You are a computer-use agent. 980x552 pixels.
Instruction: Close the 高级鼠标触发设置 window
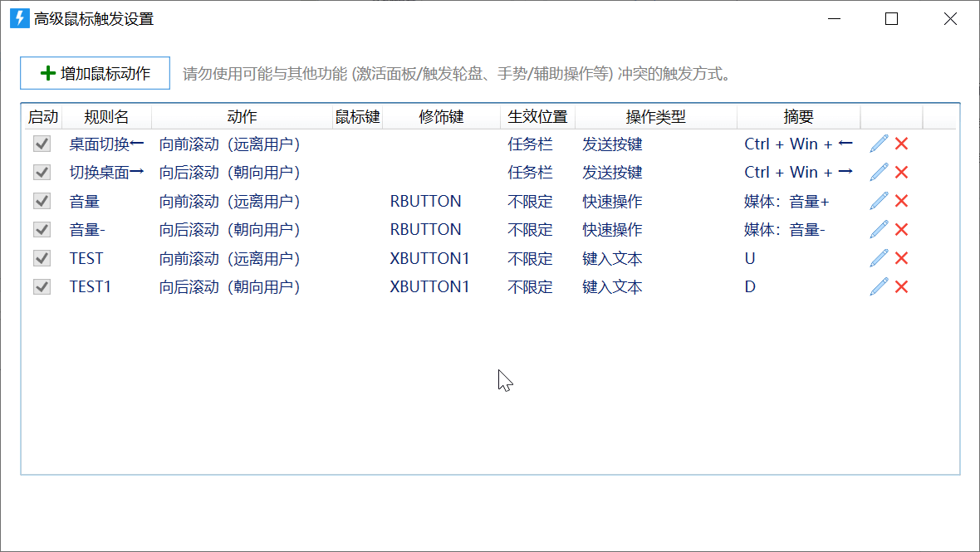click(950, 19)
